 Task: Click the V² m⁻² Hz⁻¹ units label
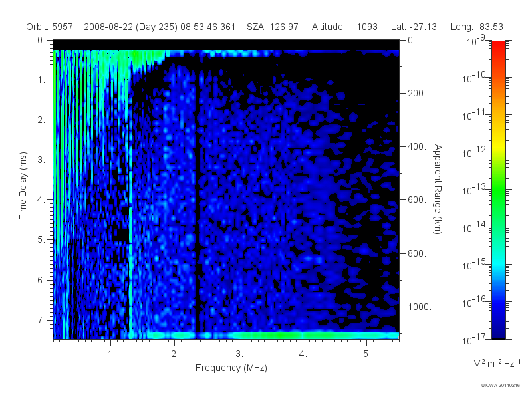[x=497, y=363]
